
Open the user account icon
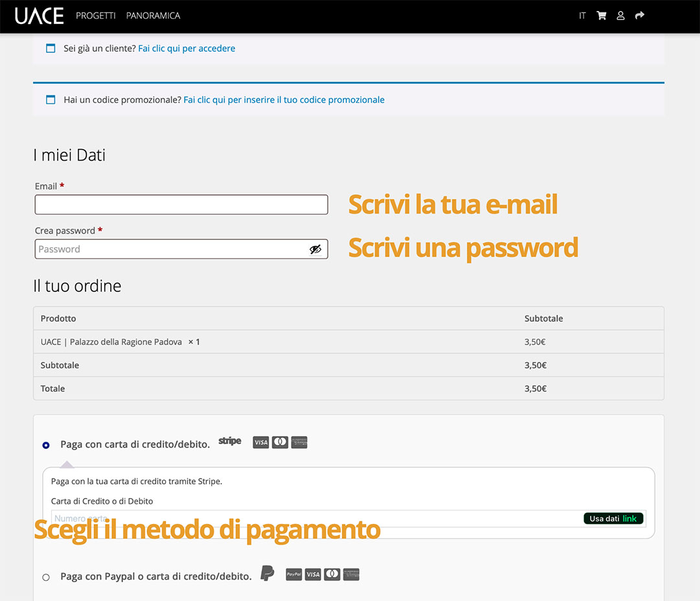(x=620, y=16)
